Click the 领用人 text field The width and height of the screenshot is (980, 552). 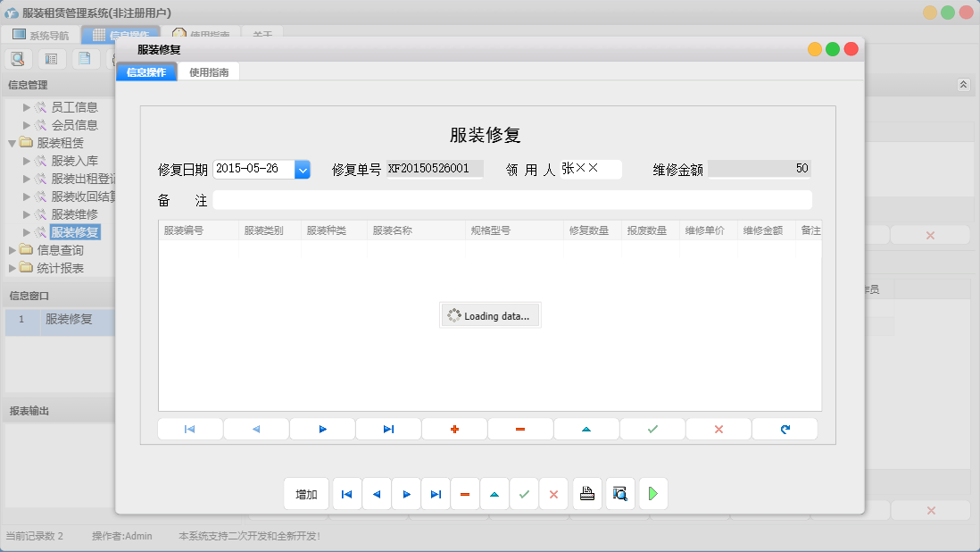click(590, 169)
